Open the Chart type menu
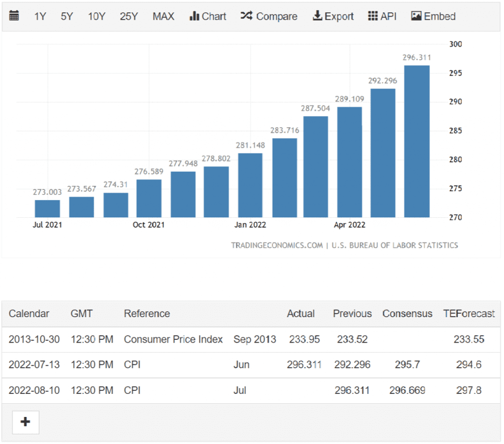 (208, 16)
